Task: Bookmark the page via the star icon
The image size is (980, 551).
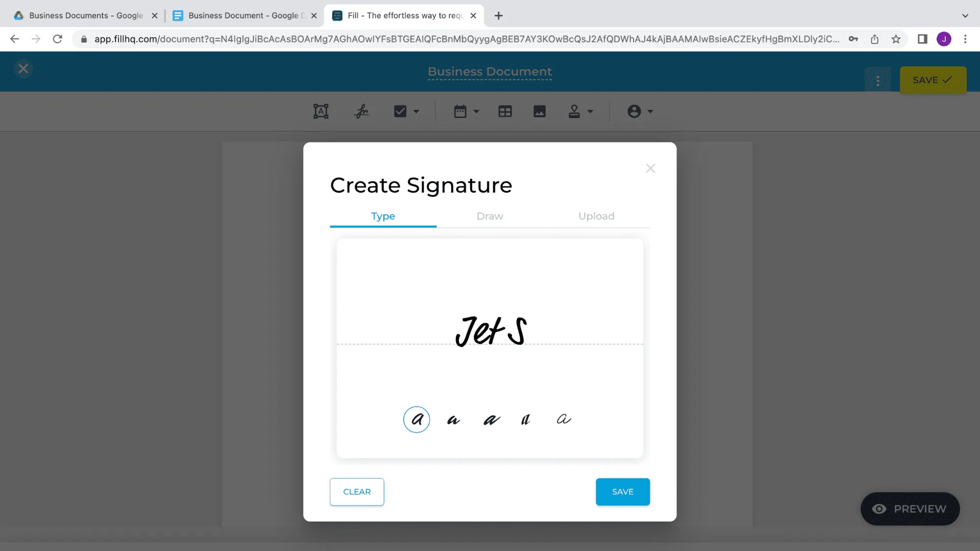Action: pos(896,39)
